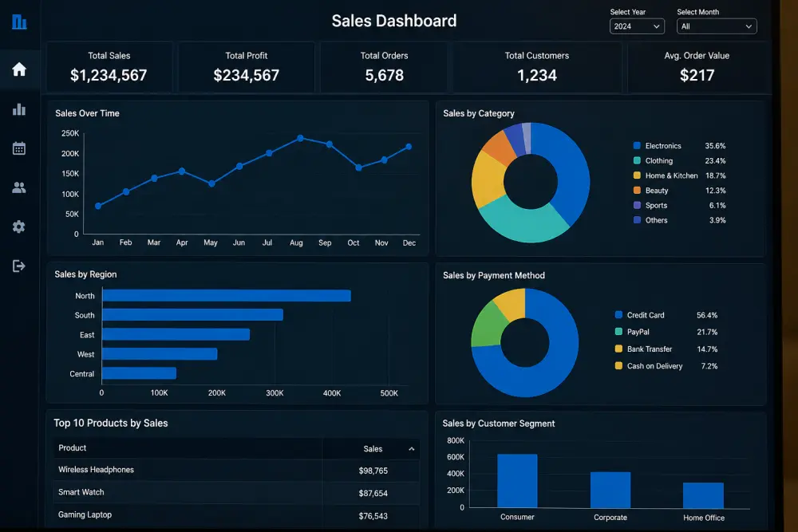Click the $87,654 sales value
Image resolution: width=798 pixels, height=532 pixels.
click(x=373, y=494)
